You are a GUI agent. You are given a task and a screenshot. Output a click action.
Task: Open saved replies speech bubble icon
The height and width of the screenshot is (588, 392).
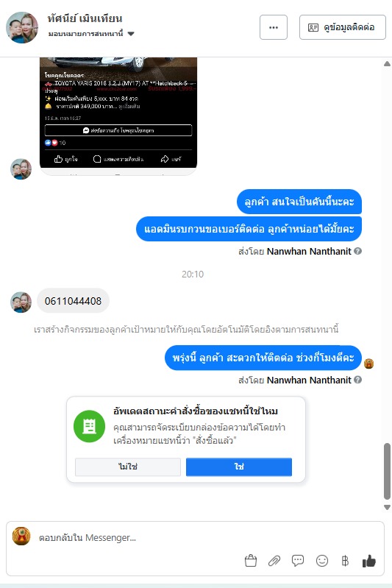(298, 561)
